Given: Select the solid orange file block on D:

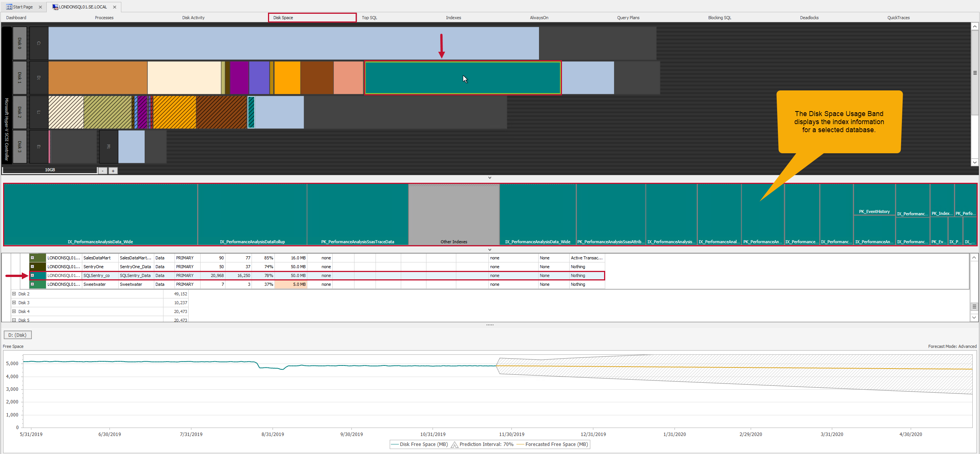Looking at the screenshot, I should (287, 78).
